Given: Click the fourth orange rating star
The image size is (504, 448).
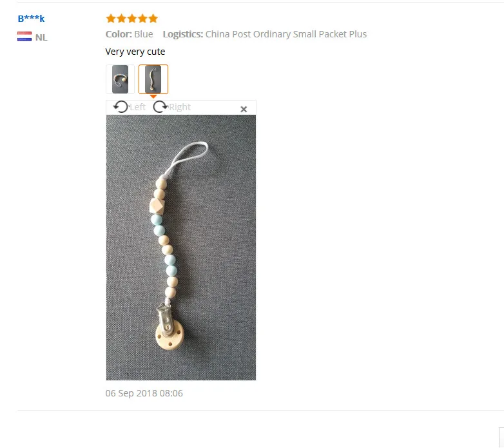Looking at the screenshot, I should [x=142, y=18].
